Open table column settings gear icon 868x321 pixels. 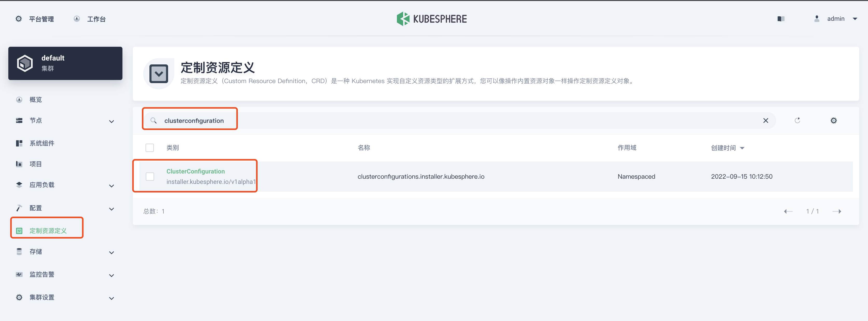pyautogui.click(x=833, y=121)
